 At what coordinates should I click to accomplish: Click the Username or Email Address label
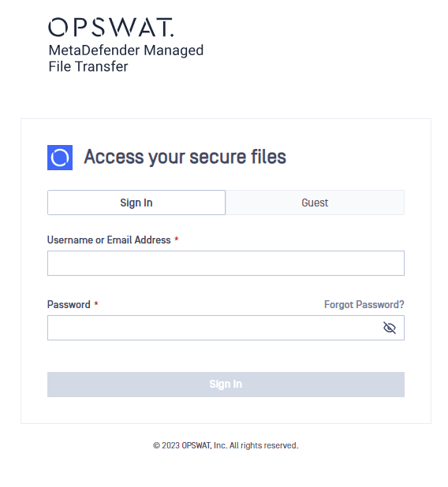point(109,240)
